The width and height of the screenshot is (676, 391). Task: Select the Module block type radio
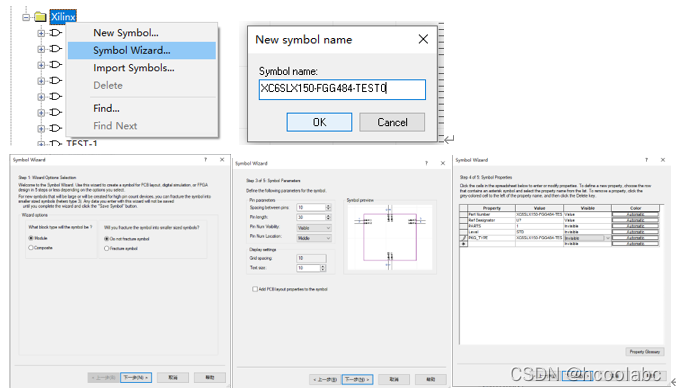[x=31, y=238]
